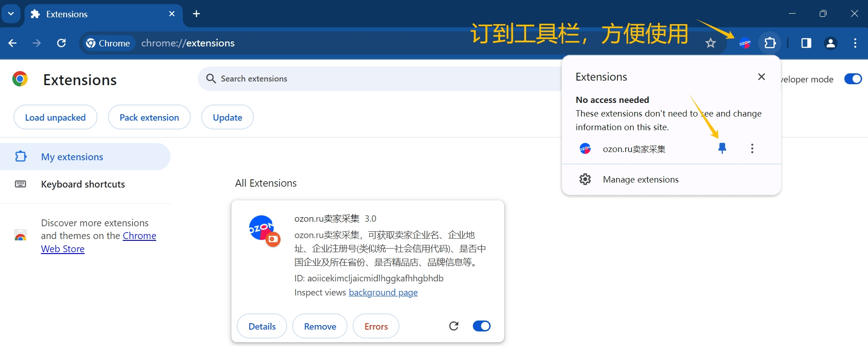Go forward to next page

(37, 43)
